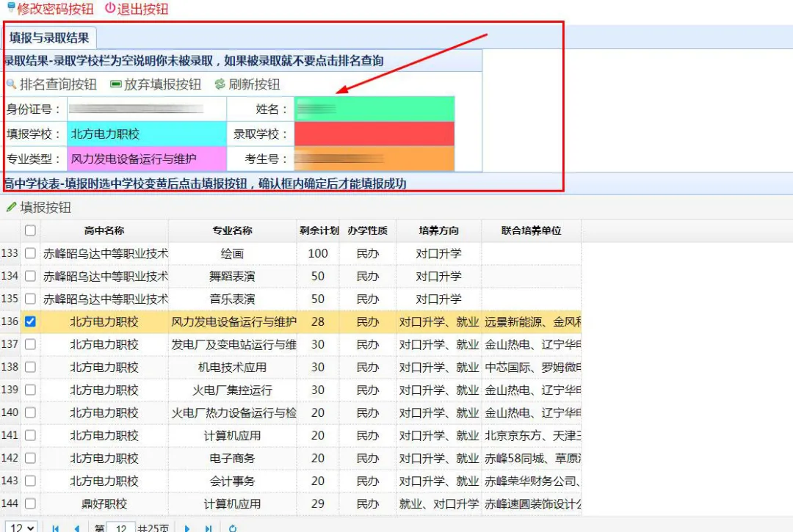Click remaining plan value 29 in row 144
Image resolution: width=793 pixels, height=532 pixels.
tap(318, 503)
